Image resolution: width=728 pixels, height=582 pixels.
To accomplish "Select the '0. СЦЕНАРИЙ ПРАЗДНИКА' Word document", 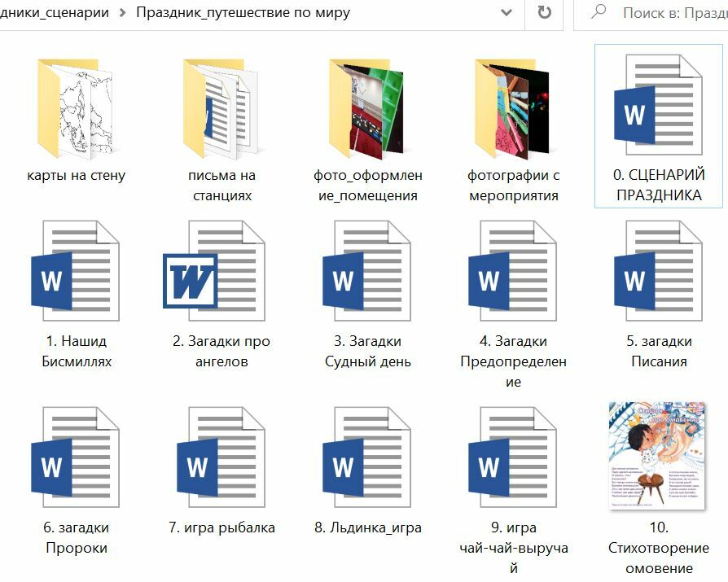I will (x=659, y=106).
